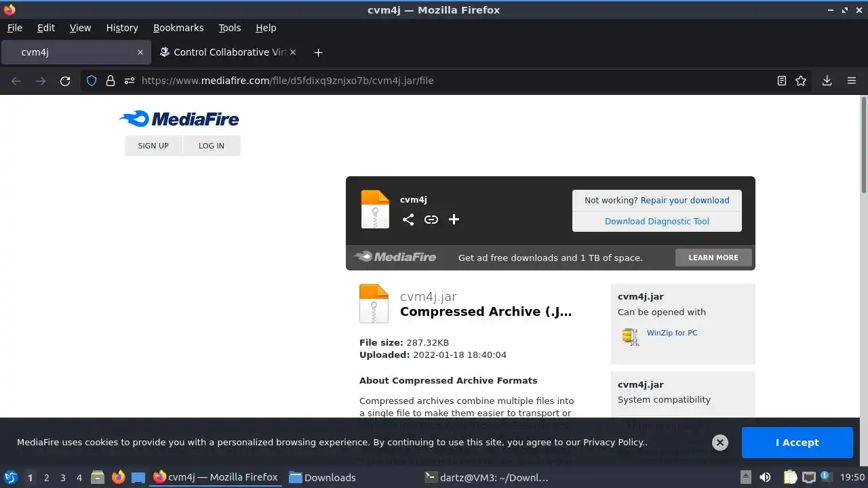The height and width of the screenshot is (488, 868).
Task: Open the permissions icon in the address bar
Action: 130,81
